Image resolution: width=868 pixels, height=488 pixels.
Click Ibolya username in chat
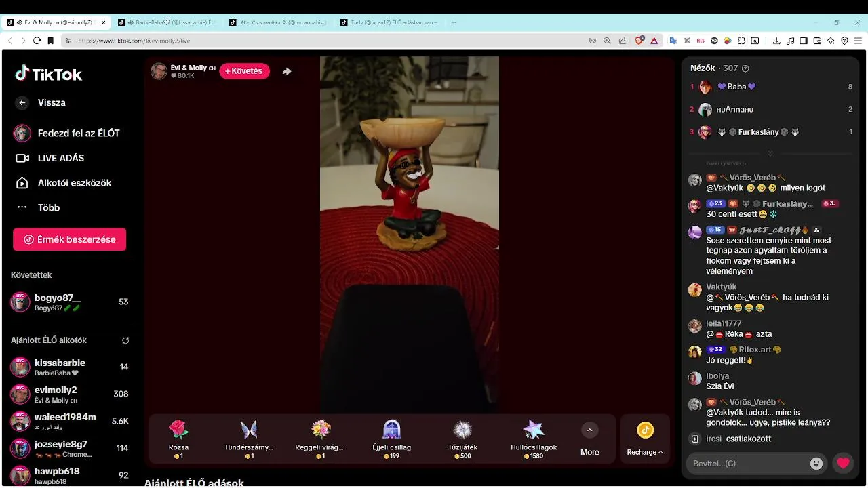[717, 375]
